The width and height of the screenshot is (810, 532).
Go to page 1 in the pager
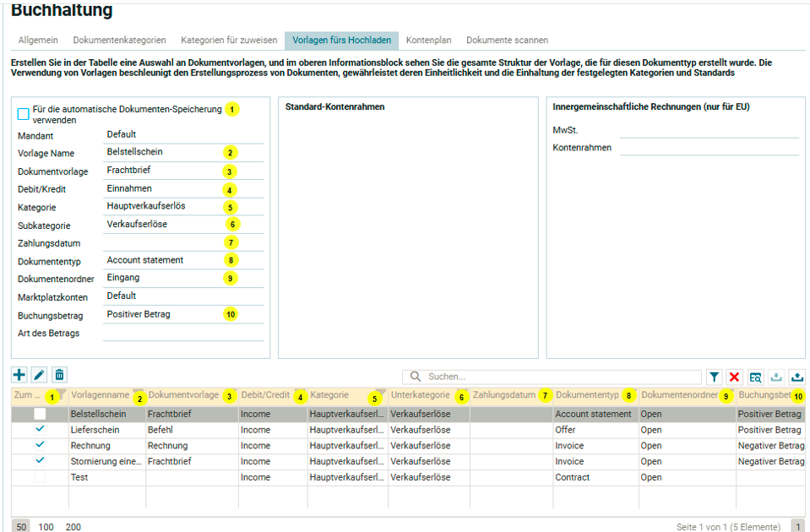pos(796,526)
